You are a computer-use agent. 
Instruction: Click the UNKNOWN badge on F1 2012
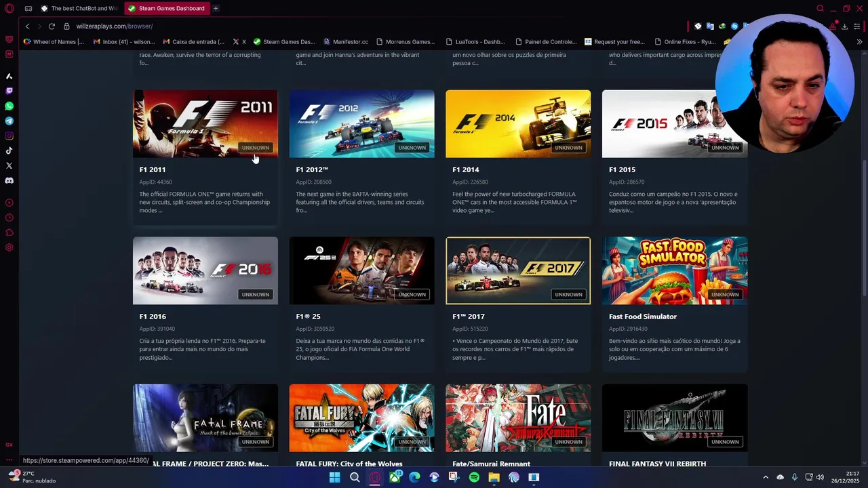pos(412,148)
